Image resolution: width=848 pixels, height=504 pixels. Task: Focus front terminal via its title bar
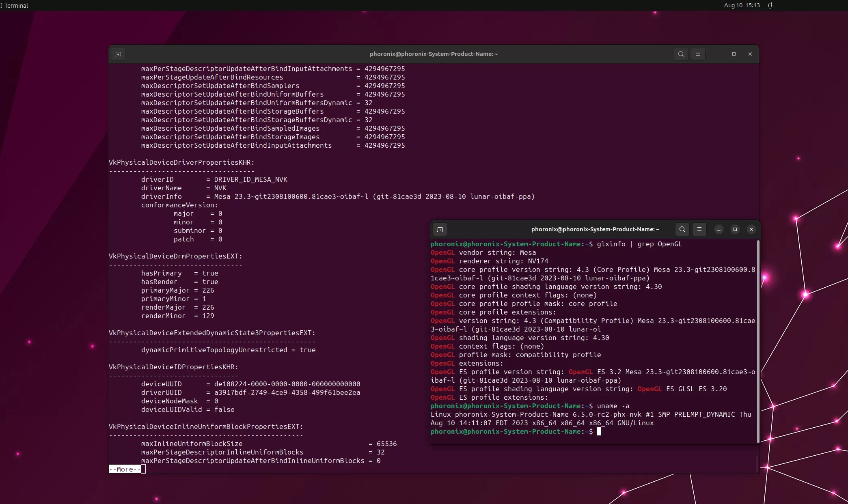[x=595, y=229]
